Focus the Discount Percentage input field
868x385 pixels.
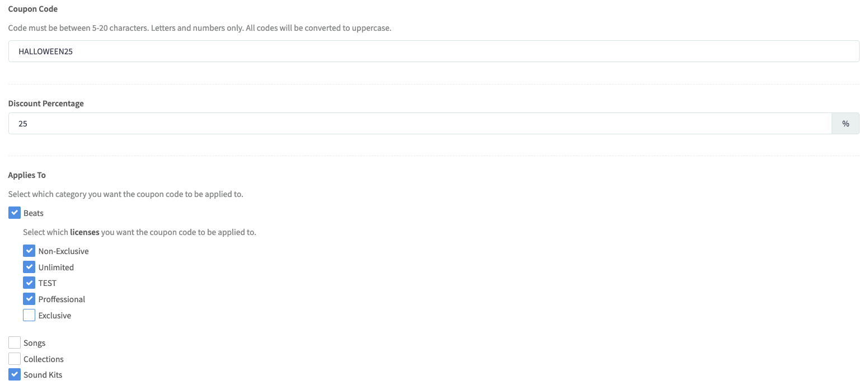tap(420, 124)
